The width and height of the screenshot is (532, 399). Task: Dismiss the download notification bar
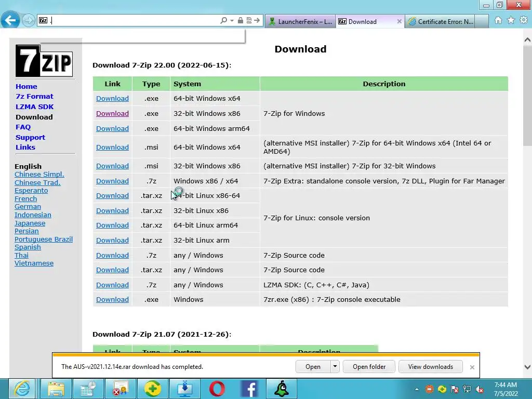click(x=472, y=367)
